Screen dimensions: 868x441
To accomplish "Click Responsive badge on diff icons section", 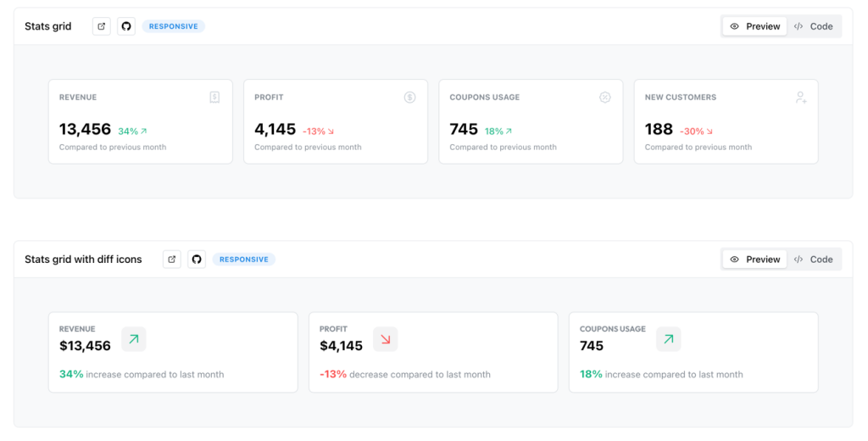I will click(x=244, y=260).
